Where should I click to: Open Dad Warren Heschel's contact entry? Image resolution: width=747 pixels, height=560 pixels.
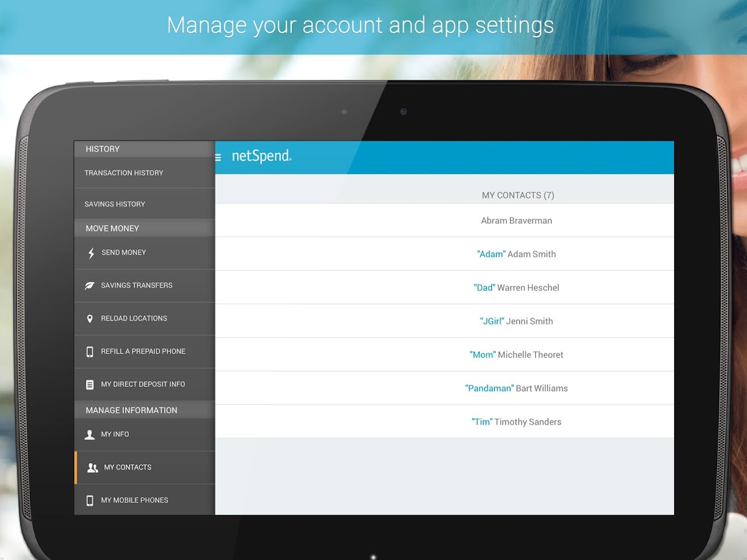[x=515, y=287]
